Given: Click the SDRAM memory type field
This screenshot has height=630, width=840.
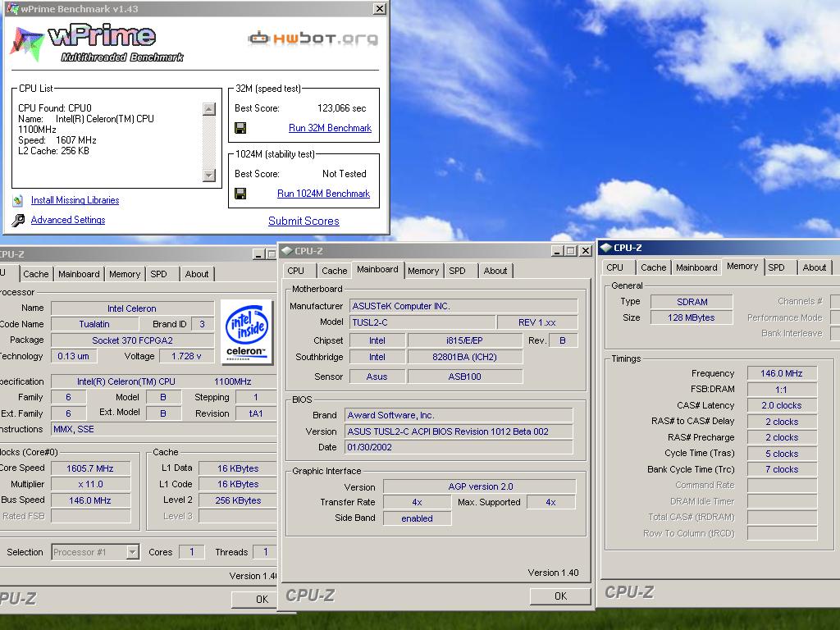Looking at the screenshot, I should [692, 302].
